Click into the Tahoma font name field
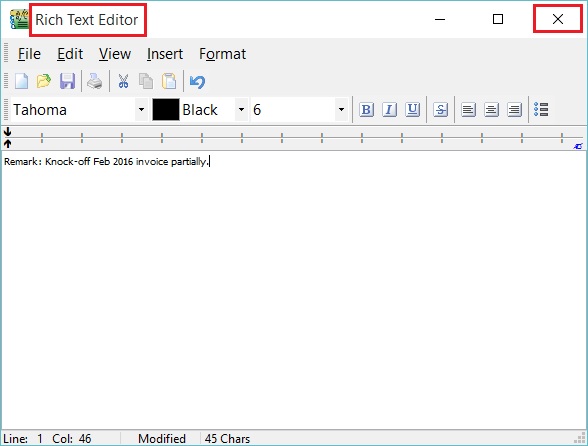This screenshot has height=446, width=588. tap(73, 110)
